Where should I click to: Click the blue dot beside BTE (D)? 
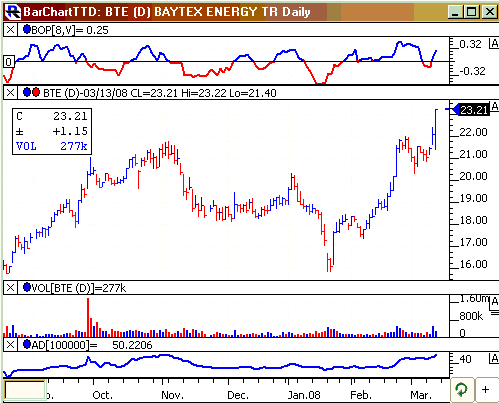tap(27, 92)
